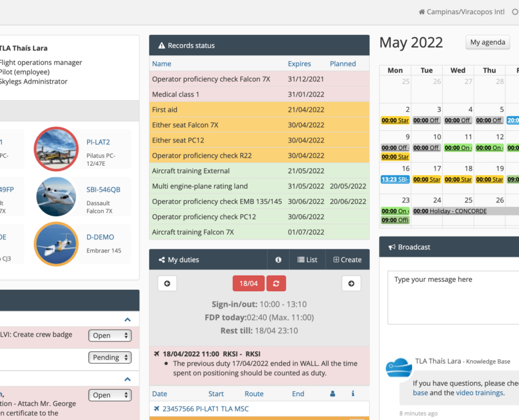Open the info icon in My duties header
This screenshot has height=420, width=519.
278,259
